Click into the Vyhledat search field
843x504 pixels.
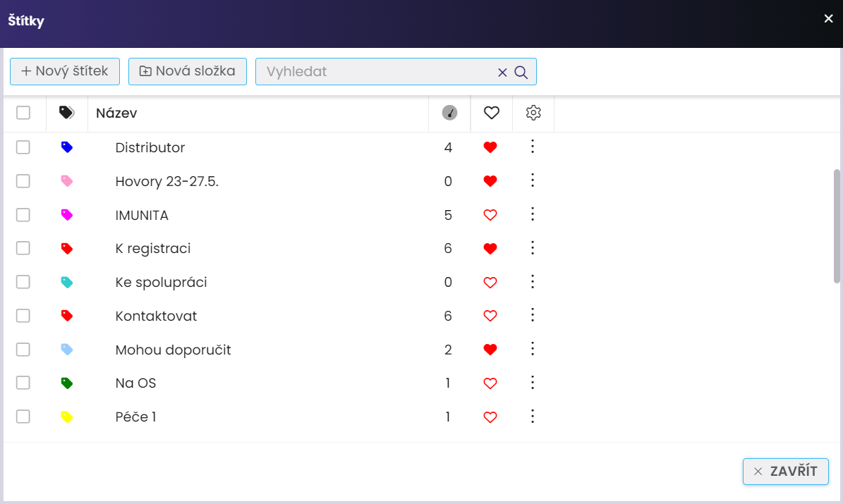tap(377, 72)
